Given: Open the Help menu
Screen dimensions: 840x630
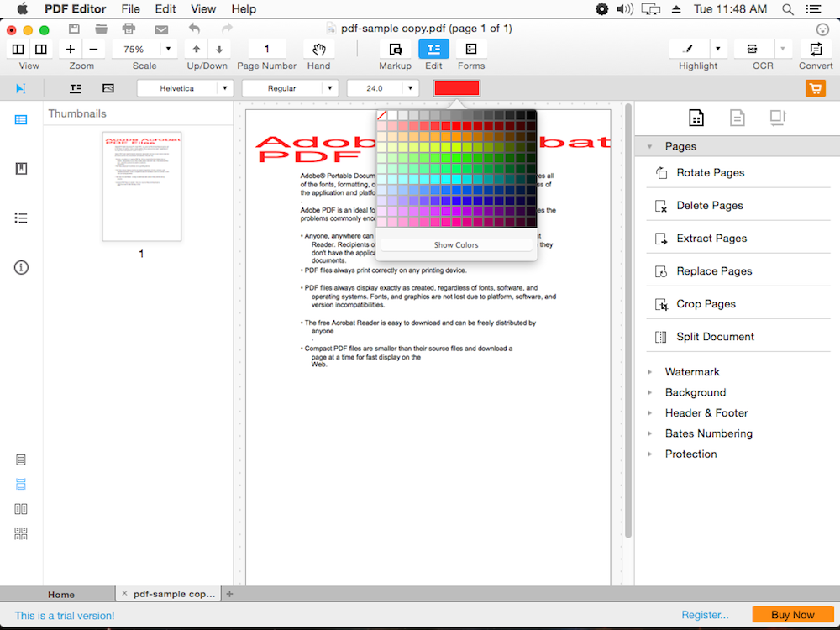Looking at the screenshot, I should click(x=244, y=9).
